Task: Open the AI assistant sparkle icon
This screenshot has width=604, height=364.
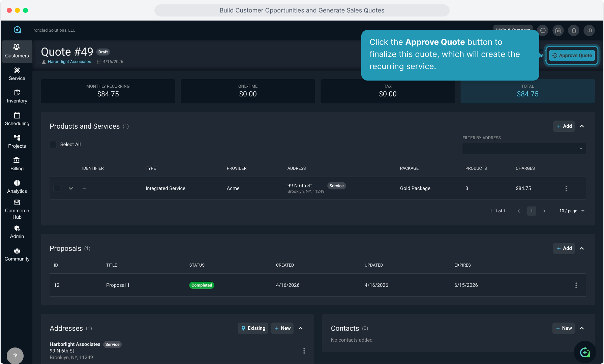Action: 585,352
